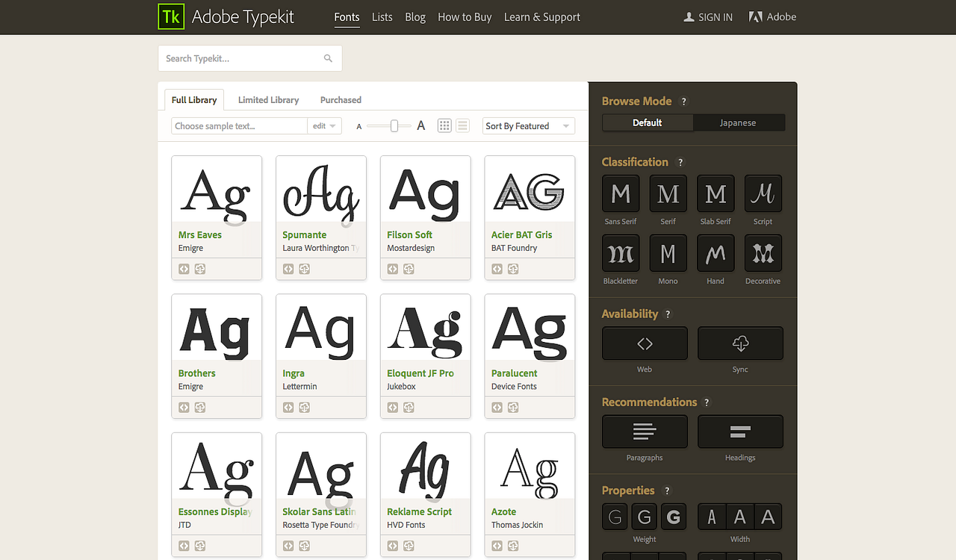Screen dimensions: 956x560
Task: Click the web use icon on Mrs Eaves card
Action: pos(184,269)
